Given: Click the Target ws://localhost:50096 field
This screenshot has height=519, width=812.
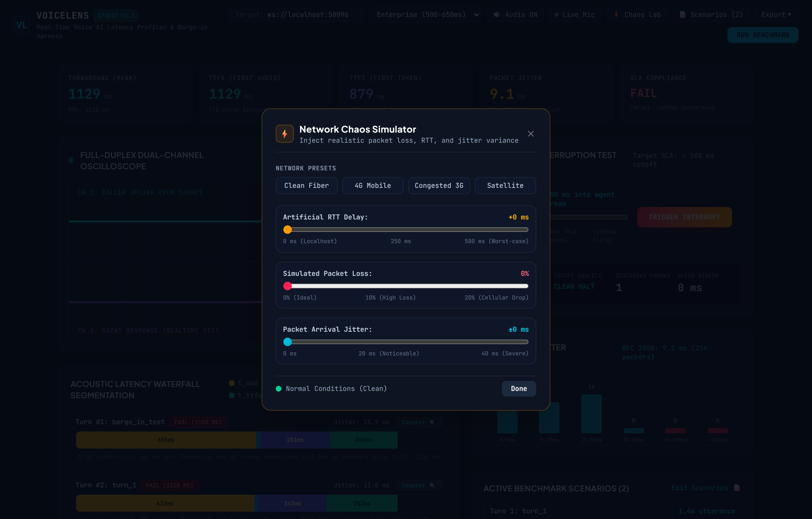Looking at the screenshot, I should tap(296, 14).
